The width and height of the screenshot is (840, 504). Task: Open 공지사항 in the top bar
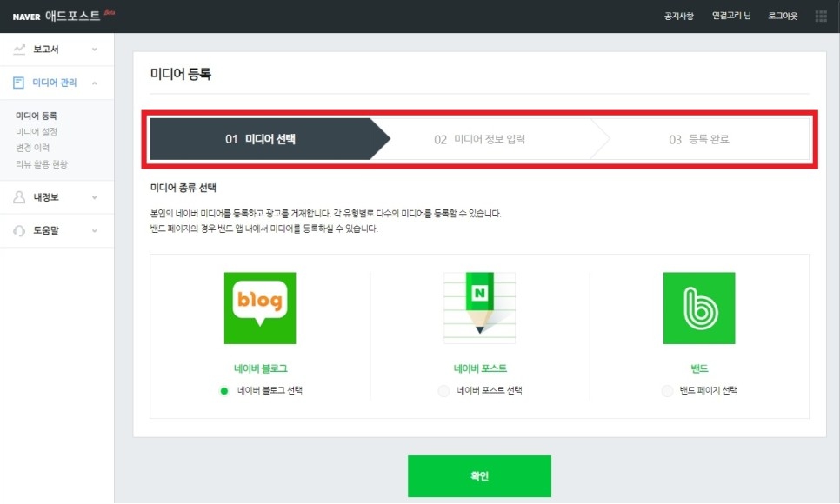679,16
